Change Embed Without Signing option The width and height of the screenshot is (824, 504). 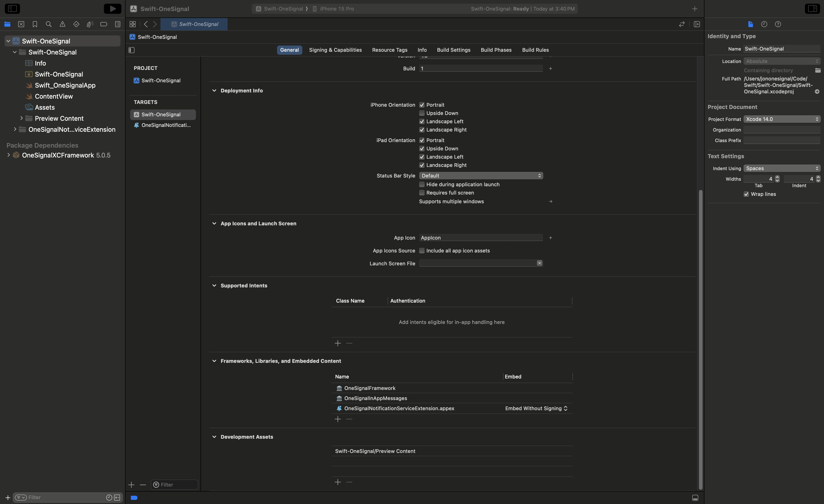coord(536,408)
